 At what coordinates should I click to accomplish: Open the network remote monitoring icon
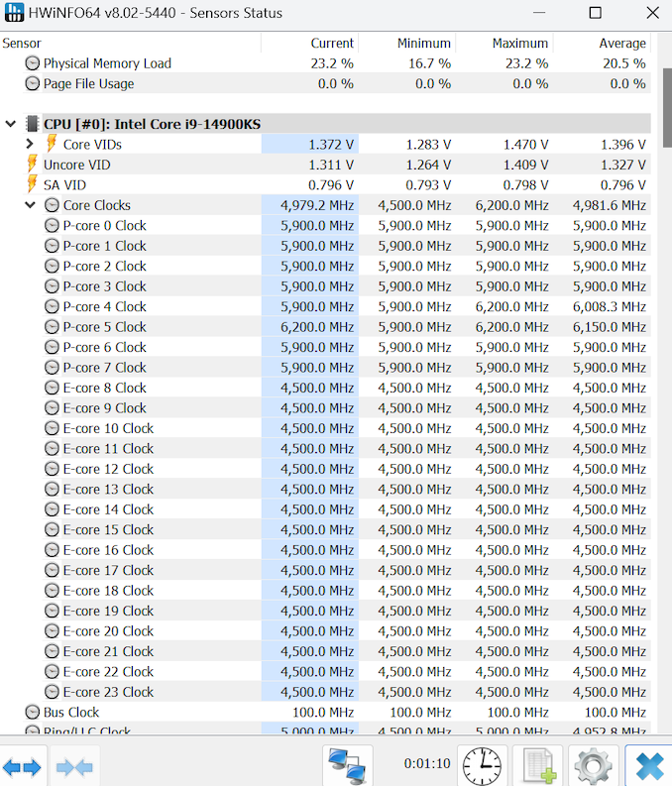click(347, 766)
